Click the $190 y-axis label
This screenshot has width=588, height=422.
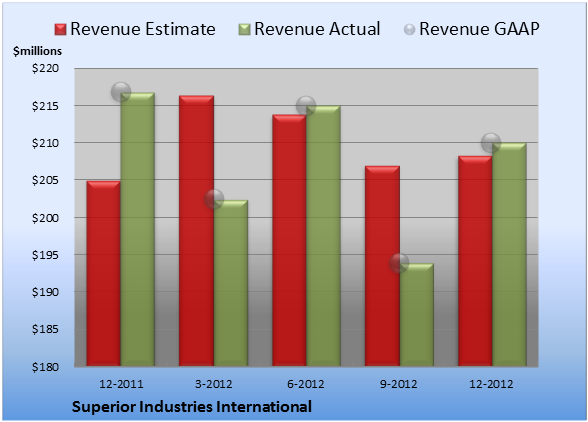point(45,292)
